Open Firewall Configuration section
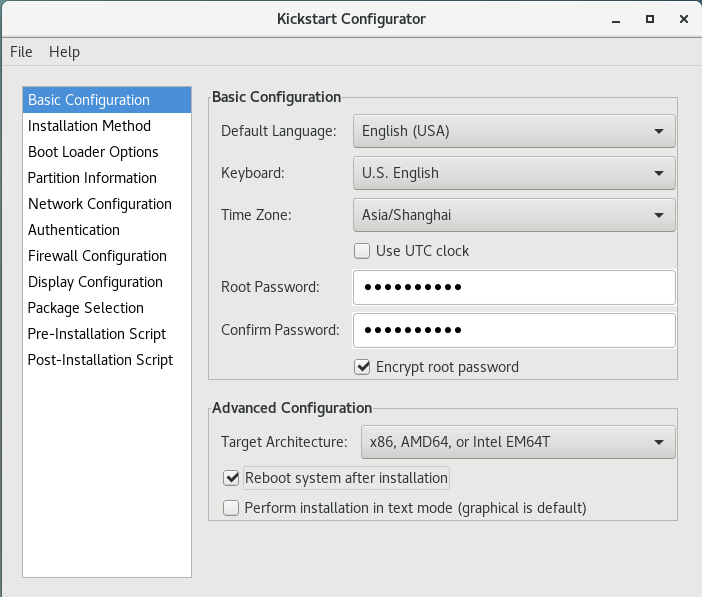 click(97, 256)
